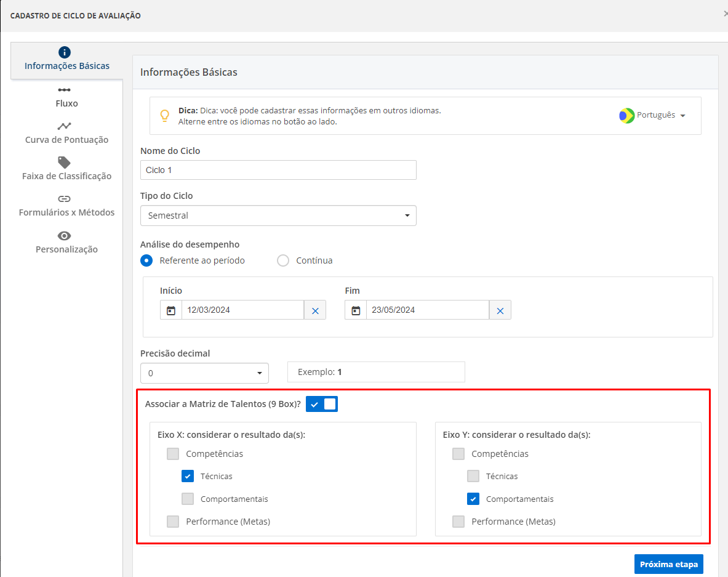Click the Formulários x Métodos link icon
Image resolution: width=728 pixels, height=577 pixels.
click(x=64, y=199)
